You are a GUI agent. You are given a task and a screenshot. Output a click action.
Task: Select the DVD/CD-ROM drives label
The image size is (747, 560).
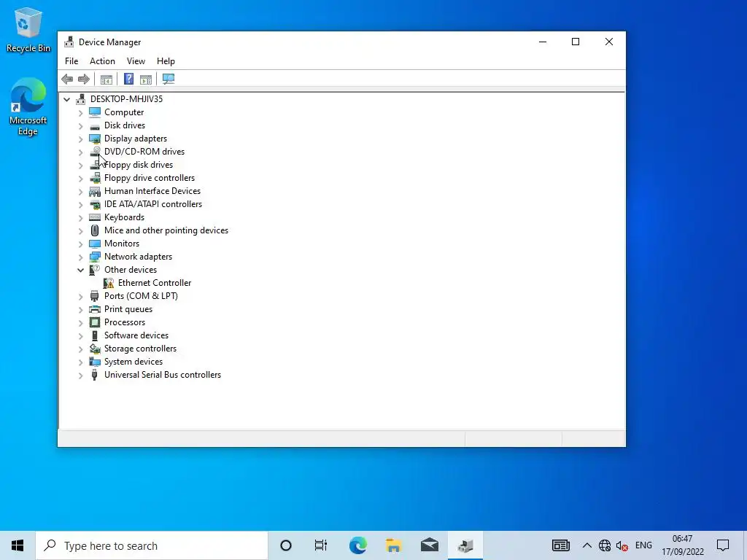tap(144, 152)
